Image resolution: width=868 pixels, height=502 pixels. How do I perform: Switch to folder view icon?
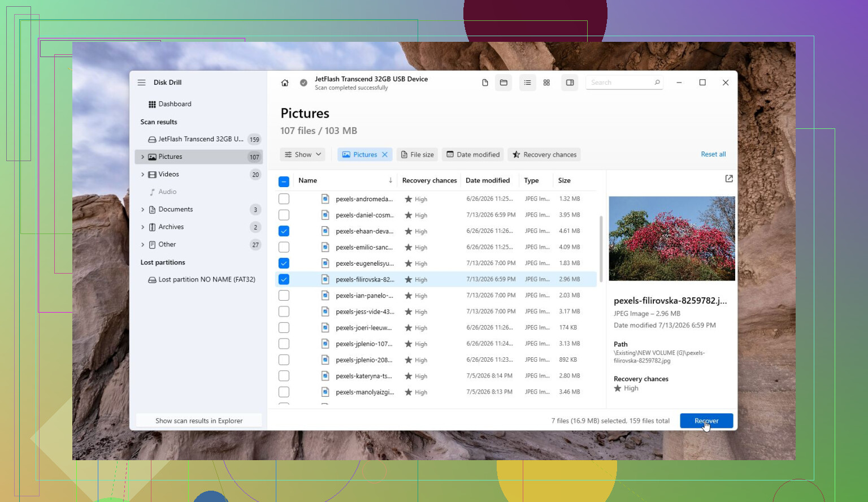pos(504,83)
